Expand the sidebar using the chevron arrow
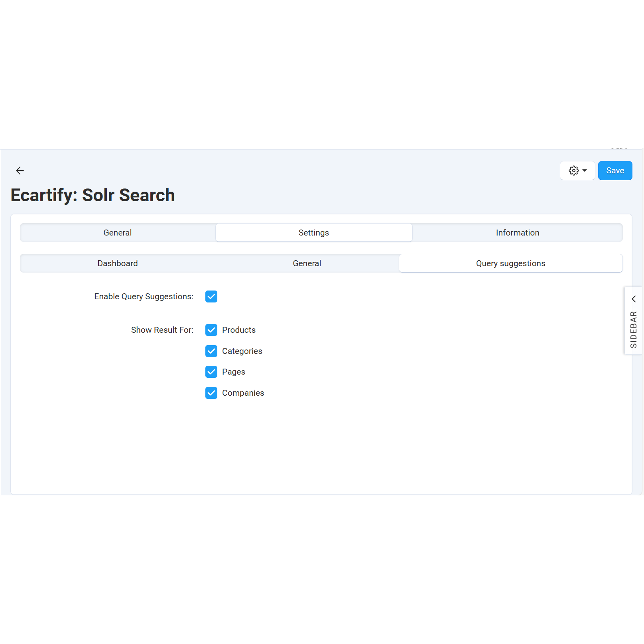The height and width of the screenshot is (644, 644). [x=633, y=299]
